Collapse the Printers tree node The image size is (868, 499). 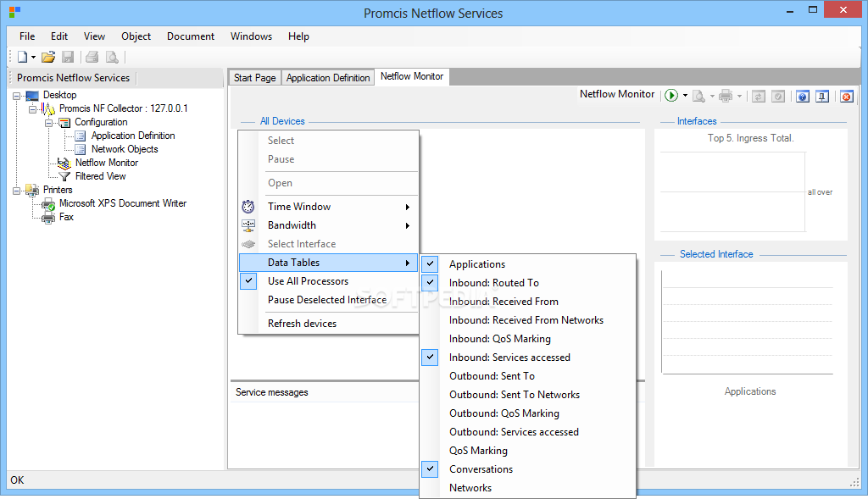pos(17,191)
